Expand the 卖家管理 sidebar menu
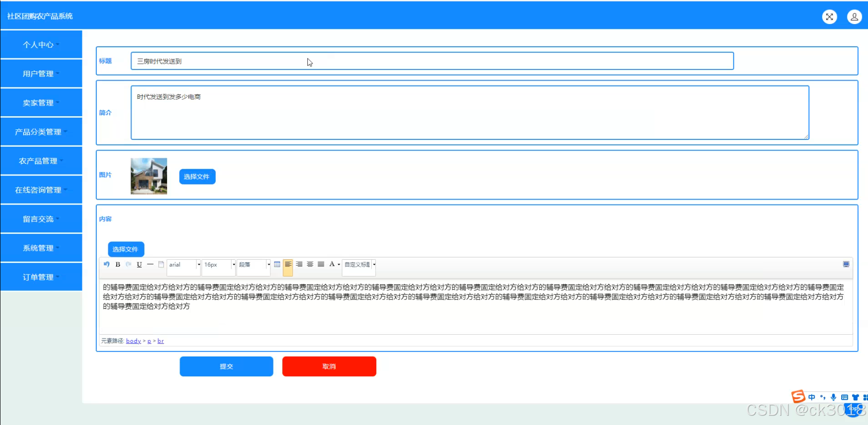Screen dimensions: 868x425 [x=41, y=103]
